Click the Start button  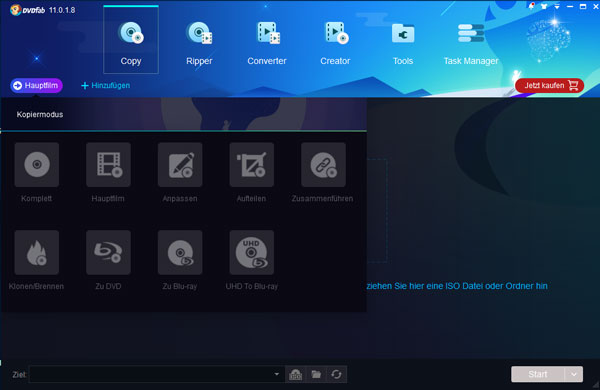click(538, 374)
